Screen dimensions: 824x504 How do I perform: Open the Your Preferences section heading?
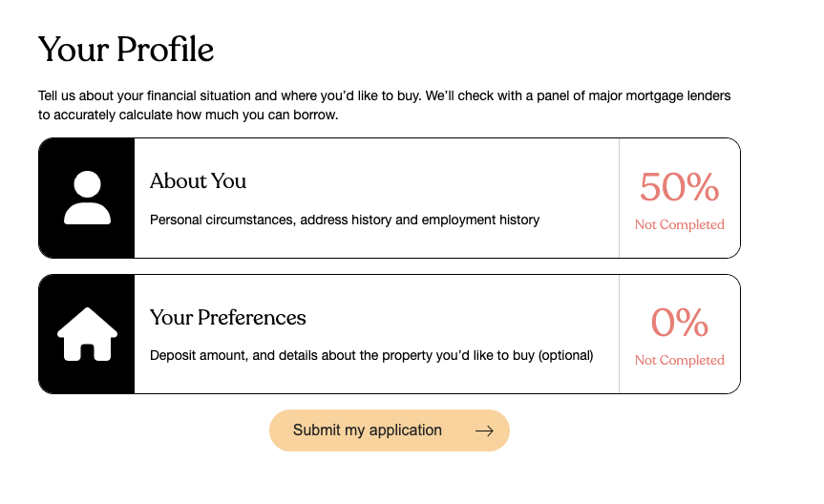227,318
